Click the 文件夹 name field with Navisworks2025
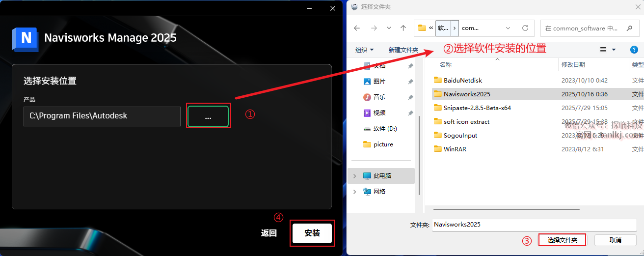The width and height of the screenshot is (644, 256). [x=535, y=224]
